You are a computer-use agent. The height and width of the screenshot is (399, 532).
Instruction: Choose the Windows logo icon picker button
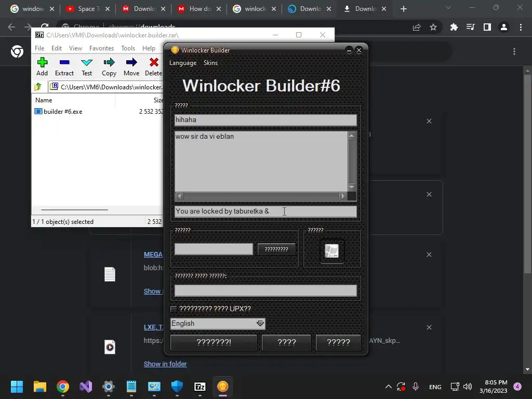click(332, 251)
